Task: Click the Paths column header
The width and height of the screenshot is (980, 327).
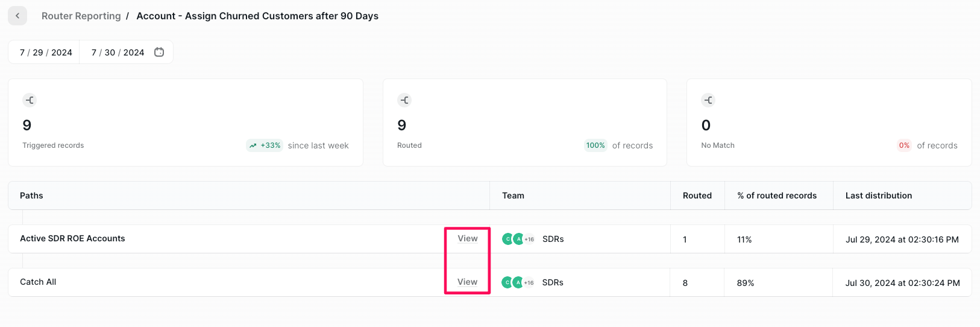Action: coord(31,195)
